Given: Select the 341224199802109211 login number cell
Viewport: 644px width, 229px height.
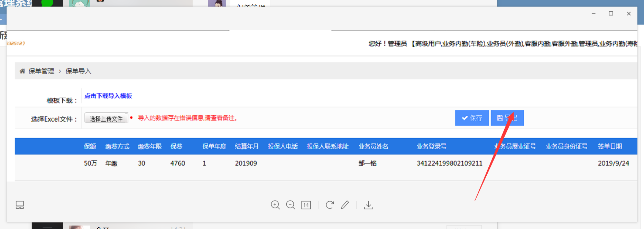Looking at the screenshot, I should (450, 163).
